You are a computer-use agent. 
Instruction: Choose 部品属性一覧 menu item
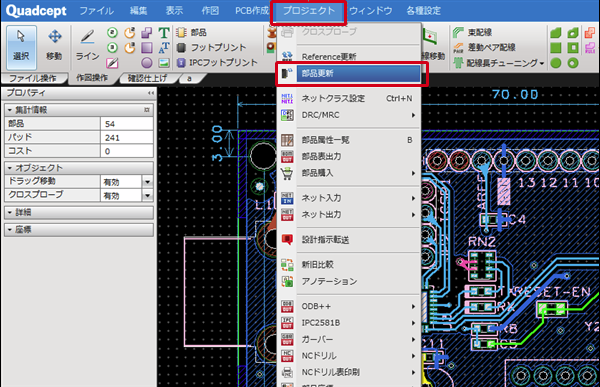point(350,140)
